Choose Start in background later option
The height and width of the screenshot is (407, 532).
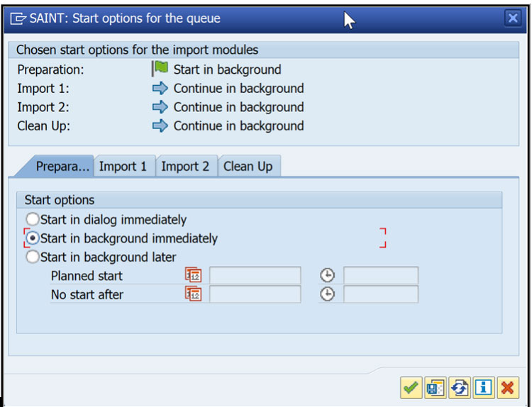(x=33, y=257)
